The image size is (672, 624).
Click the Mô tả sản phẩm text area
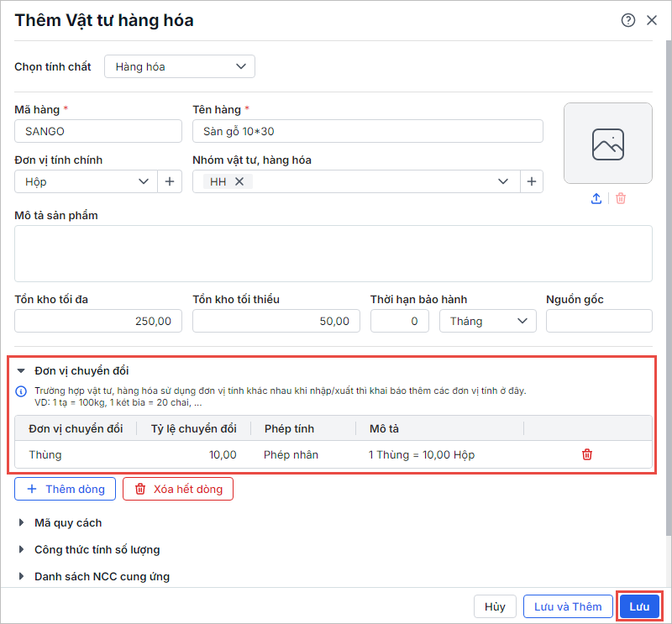click(x=333, y=254)
